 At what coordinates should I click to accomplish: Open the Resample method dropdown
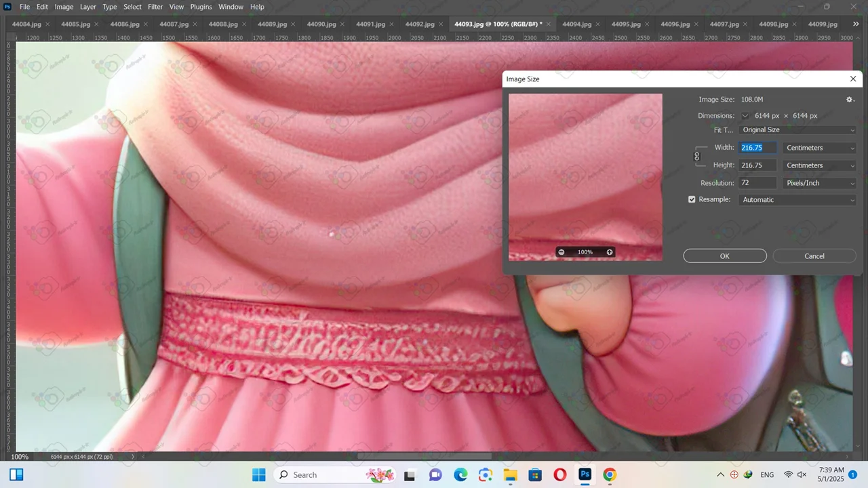point(797,200)
